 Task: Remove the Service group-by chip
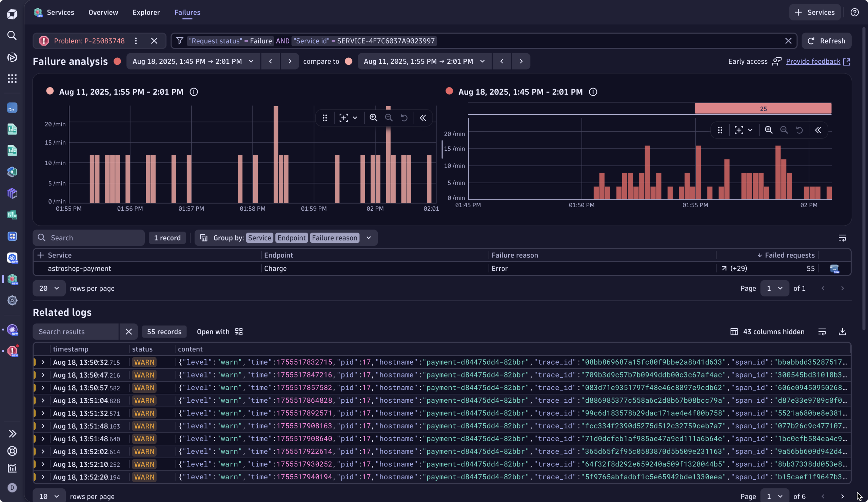point(260,238)
